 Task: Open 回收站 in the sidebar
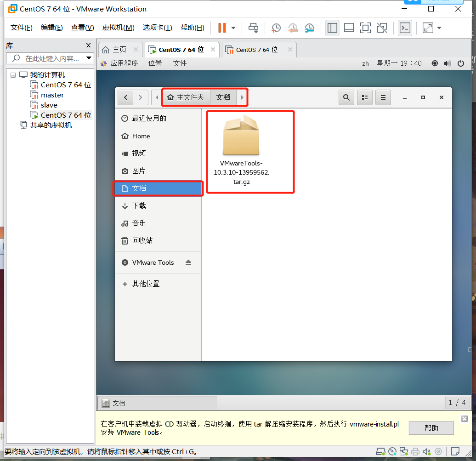(x=158, y=240)
